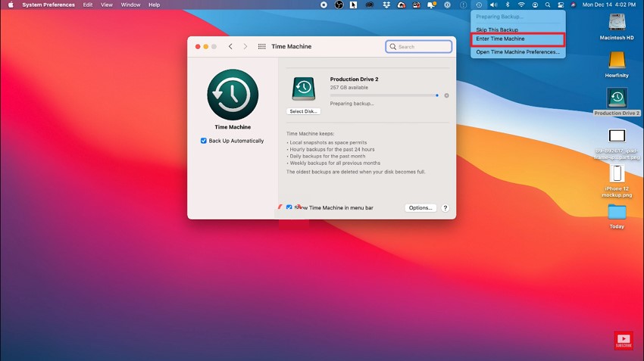Open Control Center in menu bar
The width and height of the screenshot is (644, 361).
[x=561, y=5]
